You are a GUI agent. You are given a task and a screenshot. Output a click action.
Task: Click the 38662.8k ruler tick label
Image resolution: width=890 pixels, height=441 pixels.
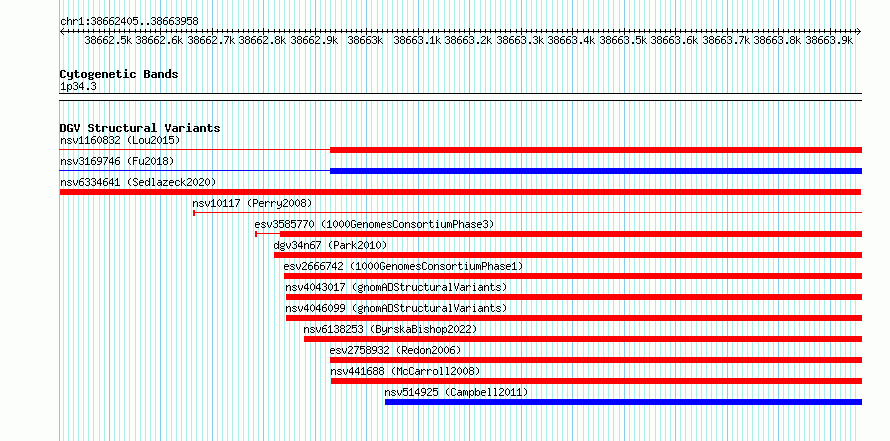pos(262,40)
